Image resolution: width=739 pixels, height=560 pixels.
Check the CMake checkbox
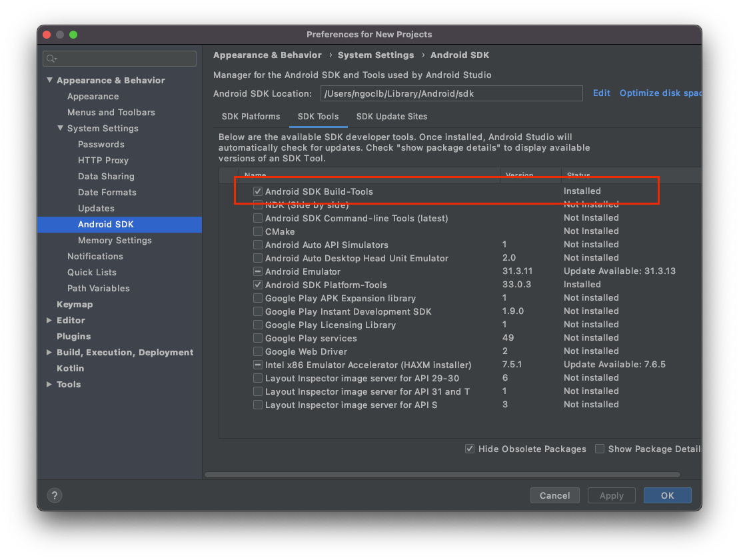[258, 231]
